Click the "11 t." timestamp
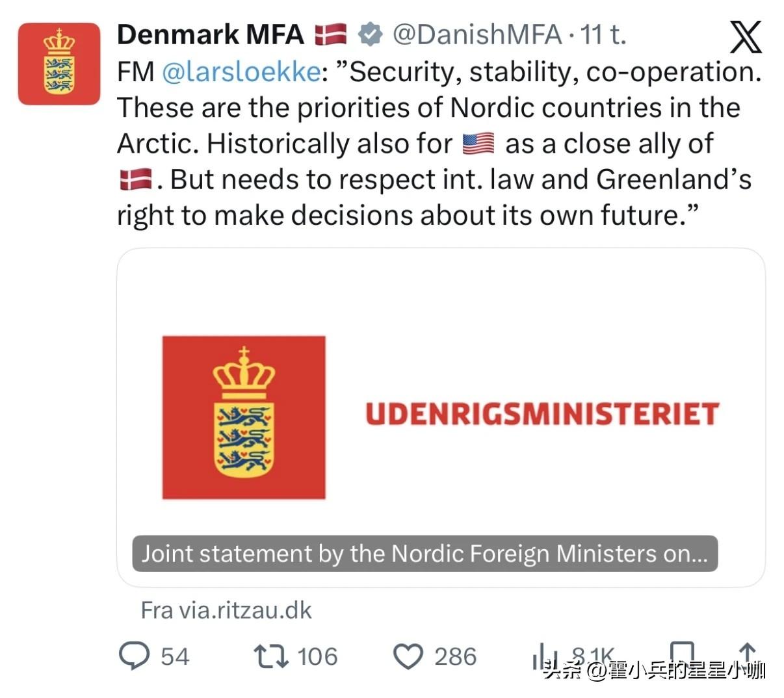 pyautogui.click(x=603, y=34)
